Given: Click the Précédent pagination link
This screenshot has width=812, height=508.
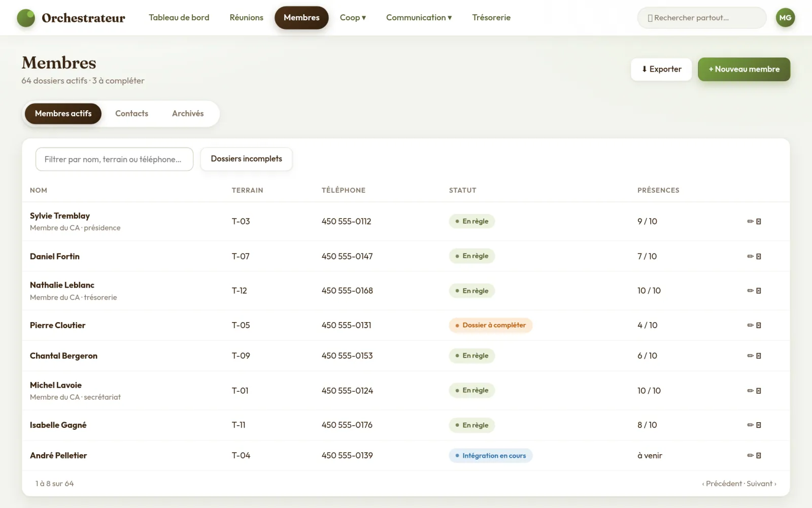Looking at the screenshot, I should tap(722, 484).
